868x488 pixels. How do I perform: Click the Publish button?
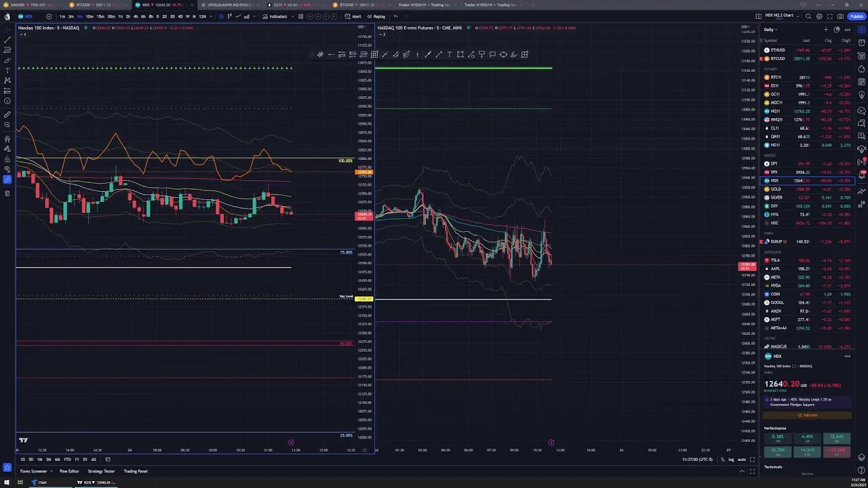[x=856, y=16]
